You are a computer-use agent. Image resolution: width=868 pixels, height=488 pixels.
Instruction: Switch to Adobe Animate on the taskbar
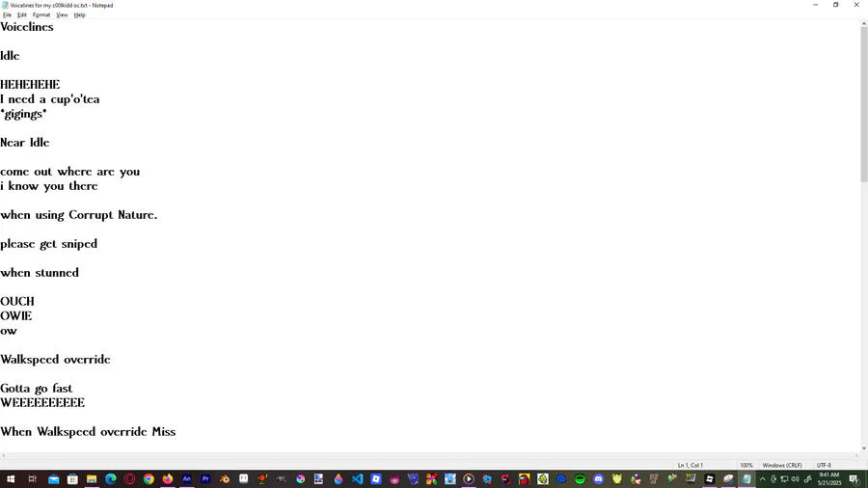(186, 479)
